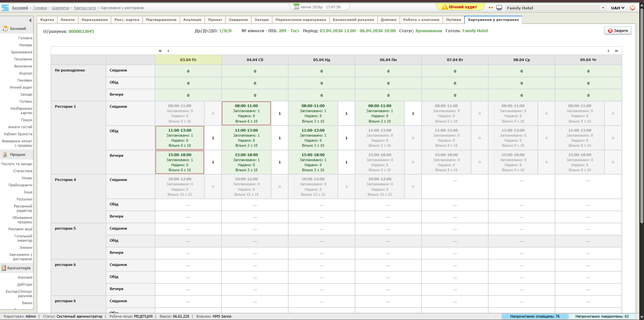This screenshot has height=320, width=644.
Task: Click the power logout icon
Action: click(632, 8)
